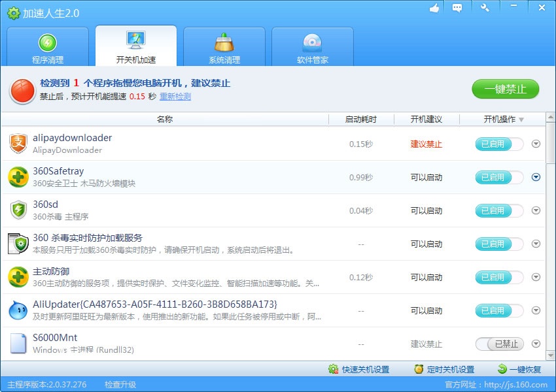This screenshot has width=556, height=392.
Task: Select S6000Mnt entry name
Action: [55, 338]
